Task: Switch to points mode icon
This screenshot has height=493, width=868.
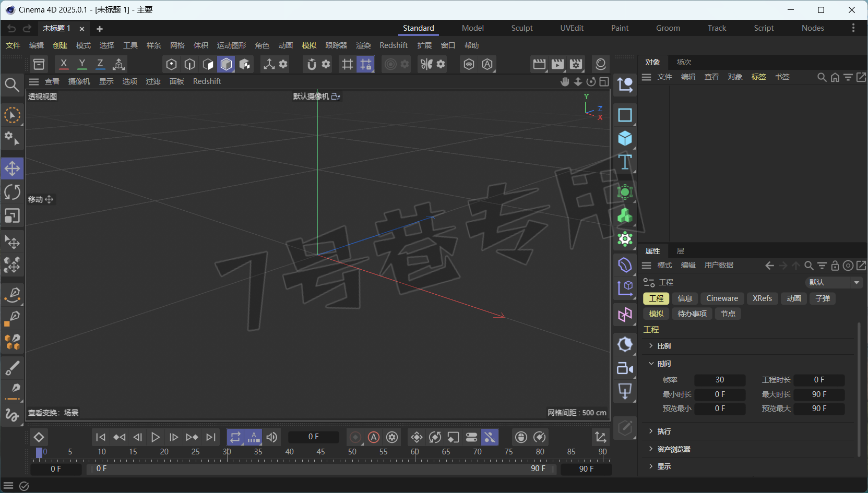Action: [171, 64]
